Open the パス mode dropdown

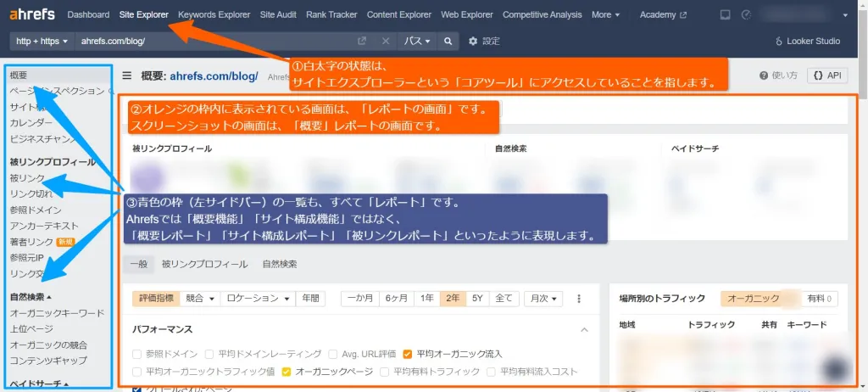[x=416, y=41]
